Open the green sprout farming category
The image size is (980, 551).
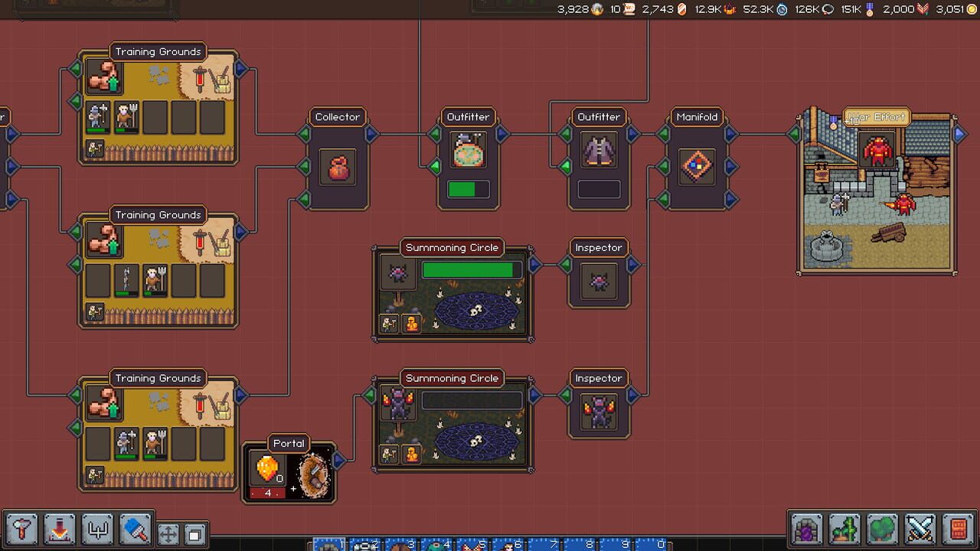coord(844,530)
